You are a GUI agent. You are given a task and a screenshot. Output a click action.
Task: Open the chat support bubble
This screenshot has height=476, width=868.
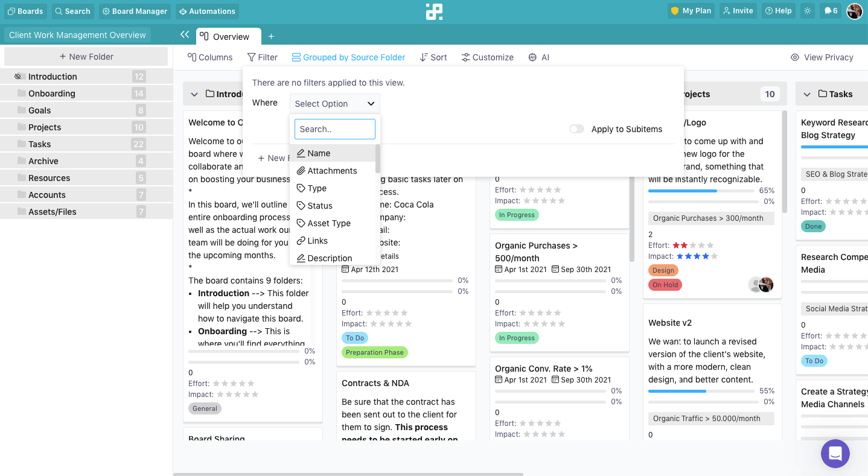coord(835,453)
